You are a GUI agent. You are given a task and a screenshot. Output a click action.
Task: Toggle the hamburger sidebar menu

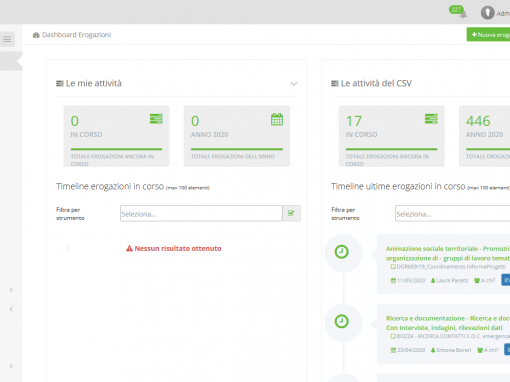point(7,39)
